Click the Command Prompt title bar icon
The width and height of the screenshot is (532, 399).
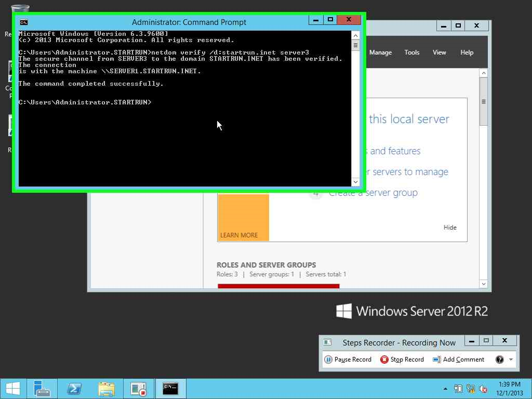(23, 22)
